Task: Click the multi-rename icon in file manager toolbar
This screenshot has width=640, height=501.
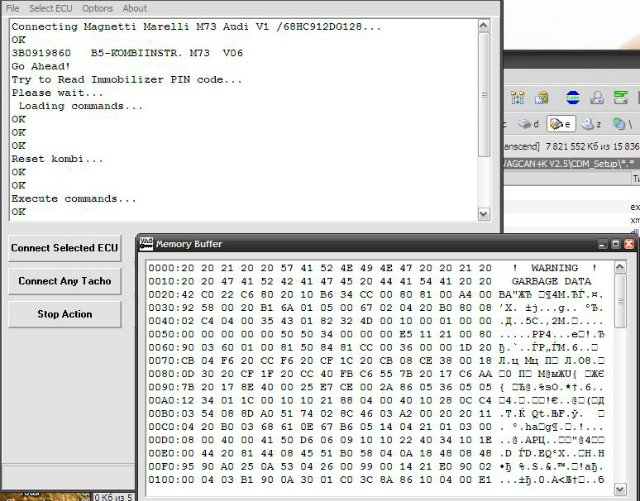Action: click(518, 98)
